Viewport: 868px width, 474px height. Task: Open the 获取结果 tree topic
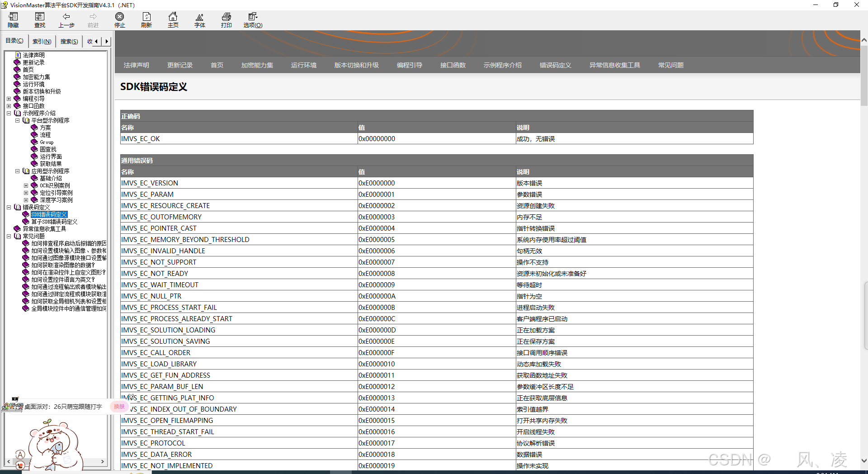(x=51, y=164)
